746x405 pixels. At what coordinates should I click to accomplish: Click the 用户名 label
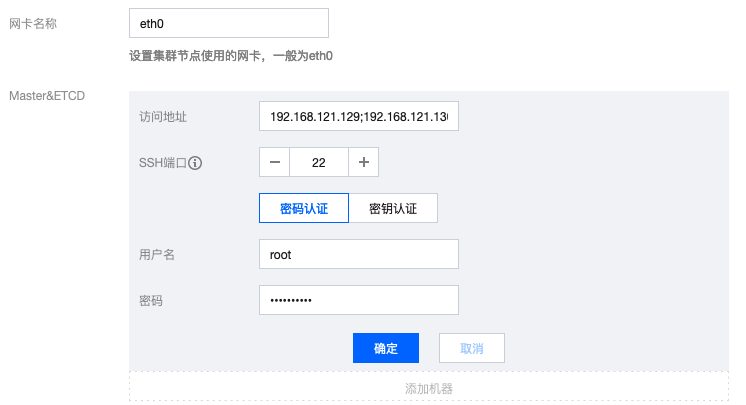tap(157, 255)
